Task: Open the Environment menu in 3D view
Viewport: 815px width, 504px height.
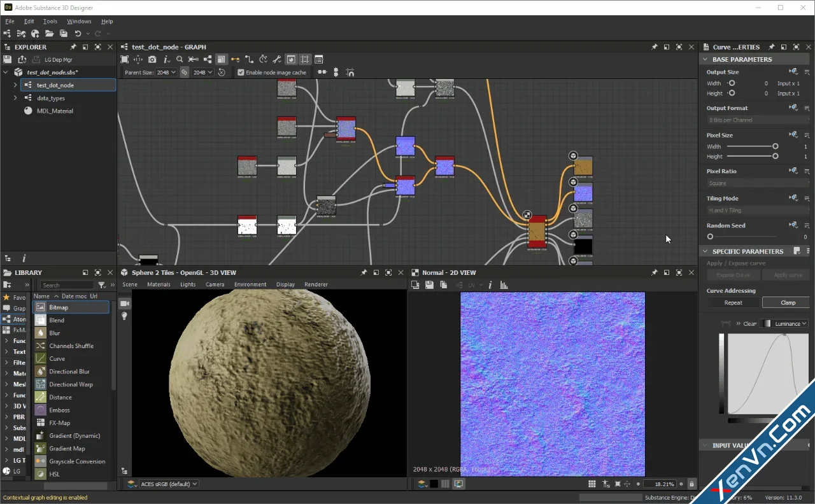Action: (x=250, y=284)
